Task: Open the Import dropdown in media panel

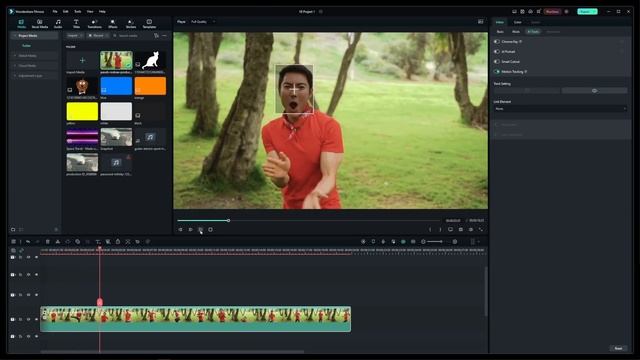Action: pyautogui.click(x=75, y=36)
